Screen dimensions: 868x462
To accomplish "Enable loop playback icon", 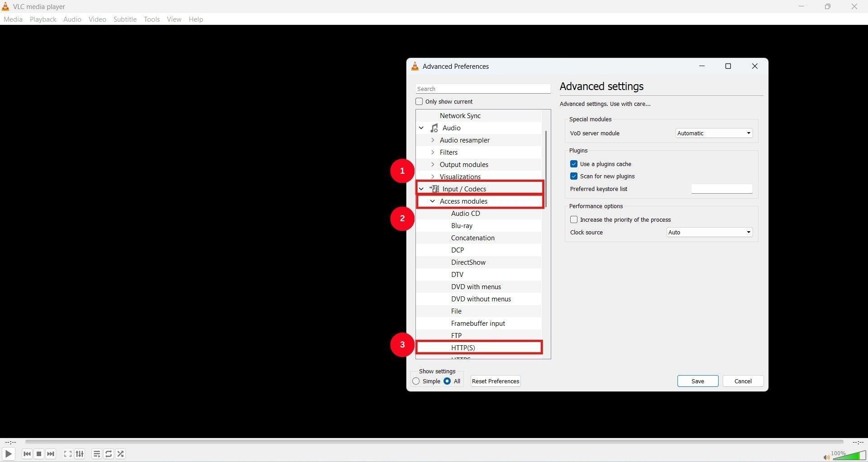I will [108, 454].
